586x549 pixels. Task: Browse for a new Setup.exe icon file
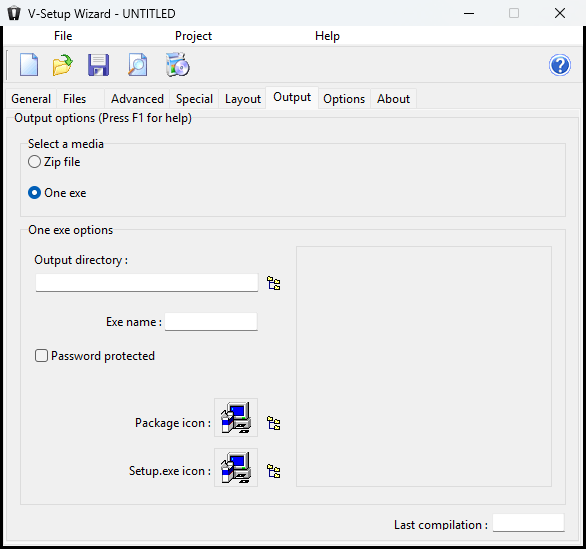point(274,471)
